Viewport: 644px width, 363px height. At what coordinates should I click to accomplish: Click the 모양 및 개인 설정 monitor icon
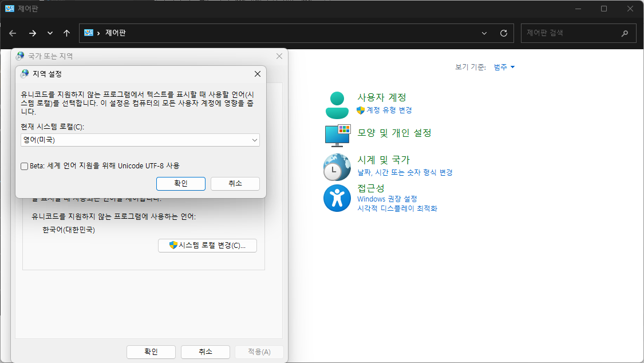[x=338, y=136]
